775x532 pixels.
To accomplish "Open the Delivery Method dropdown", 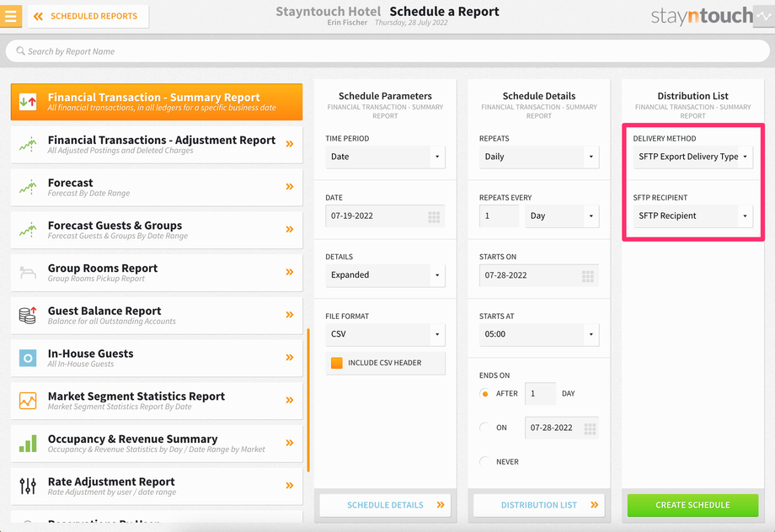I will pyautogui.click(x=693, y=157).
